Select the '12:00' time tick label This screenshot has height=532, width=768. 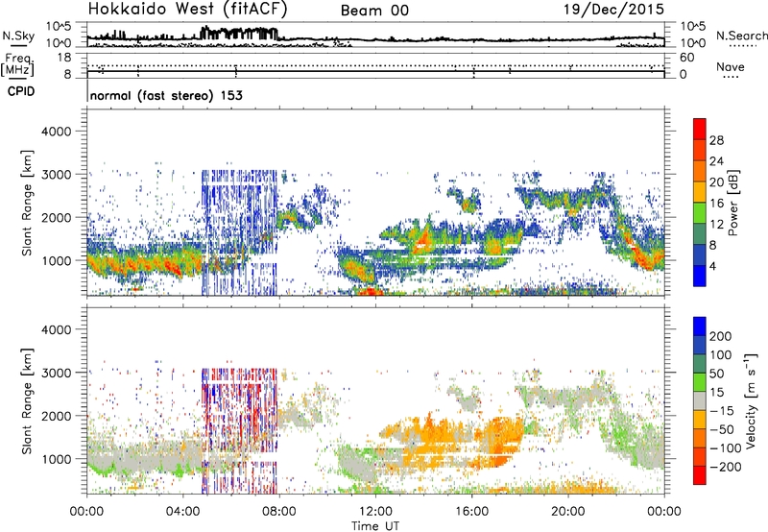(375, 512)
